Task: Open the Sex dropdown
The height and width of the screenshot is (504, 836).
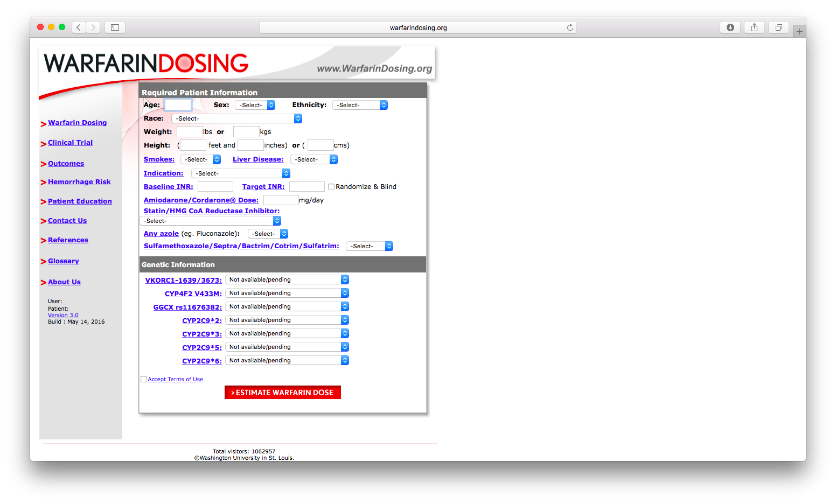Action: 255,105
